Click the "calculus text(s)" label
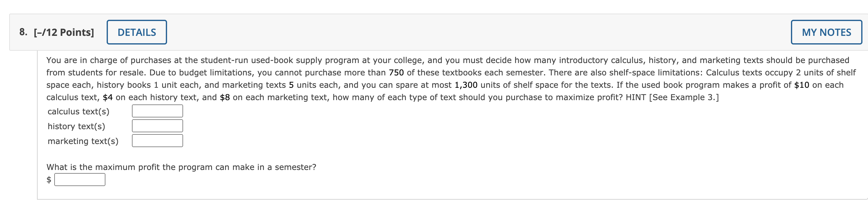The height and width of the screenshot is (212, 868). pos(79,111)
